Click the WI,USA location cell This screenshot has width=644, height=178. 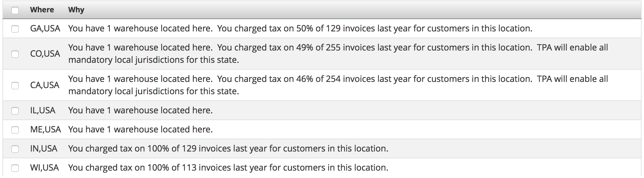pyautogui.click(x=44, y=168)
